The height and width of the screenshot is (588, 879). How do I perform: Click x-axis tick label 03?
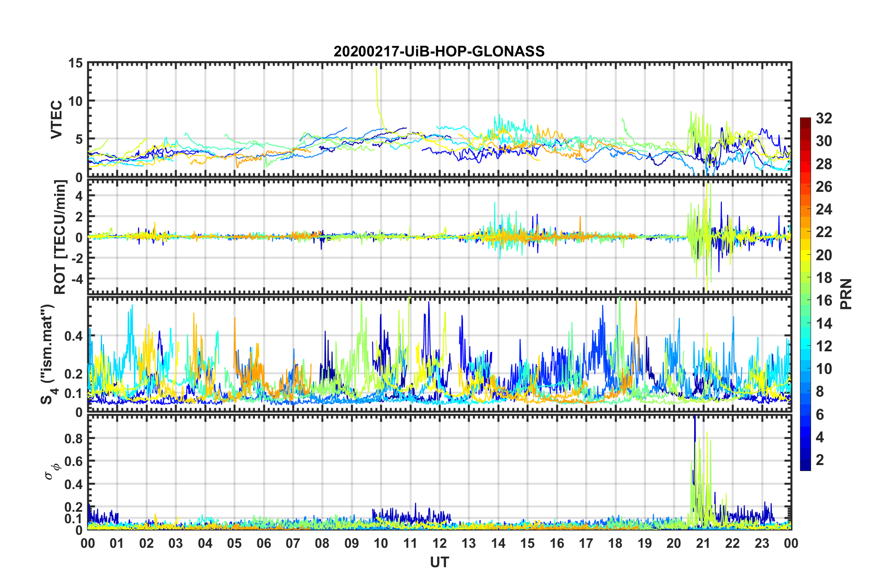pos(176,543)
